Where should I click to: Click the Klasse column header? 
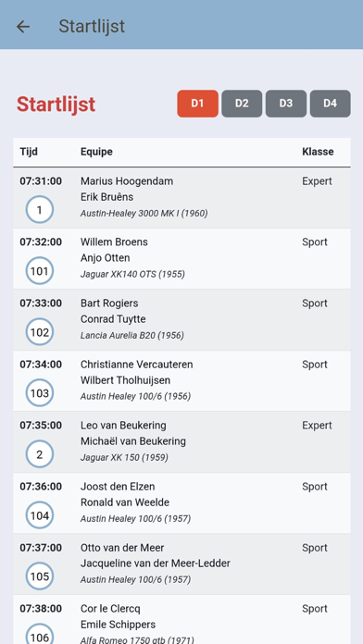tap(318, 152)
